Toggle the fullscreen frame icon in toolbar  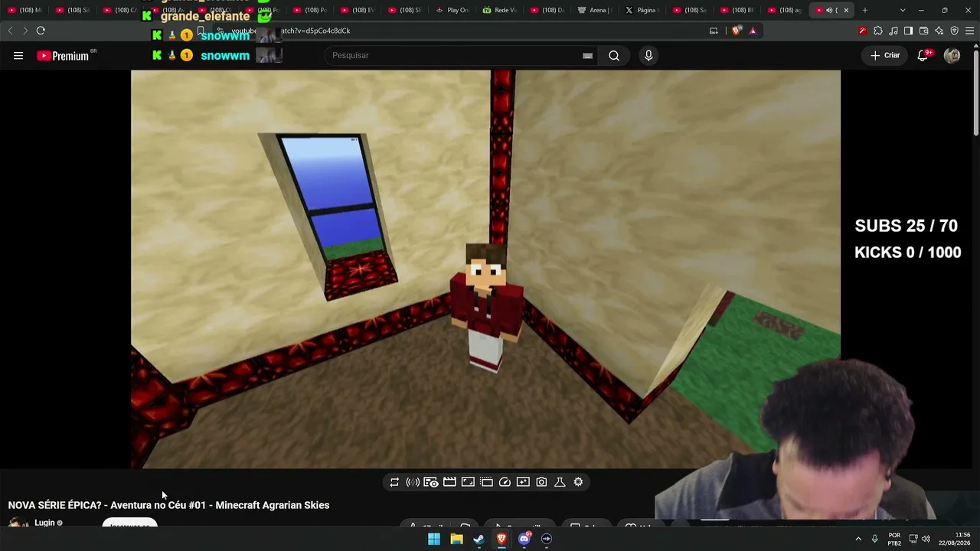click(468, 482)
